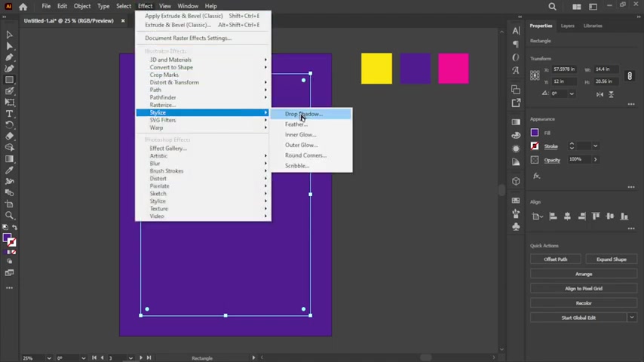Viewport: 644px width, 362px height.
Task: Select the Eyedropper tool
Action: click(x=9, y=170)
